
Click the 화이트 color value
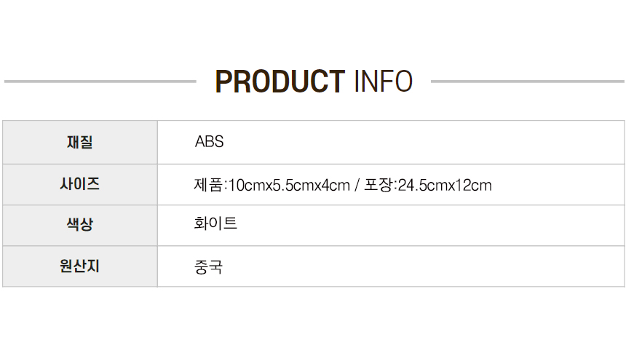215,225
